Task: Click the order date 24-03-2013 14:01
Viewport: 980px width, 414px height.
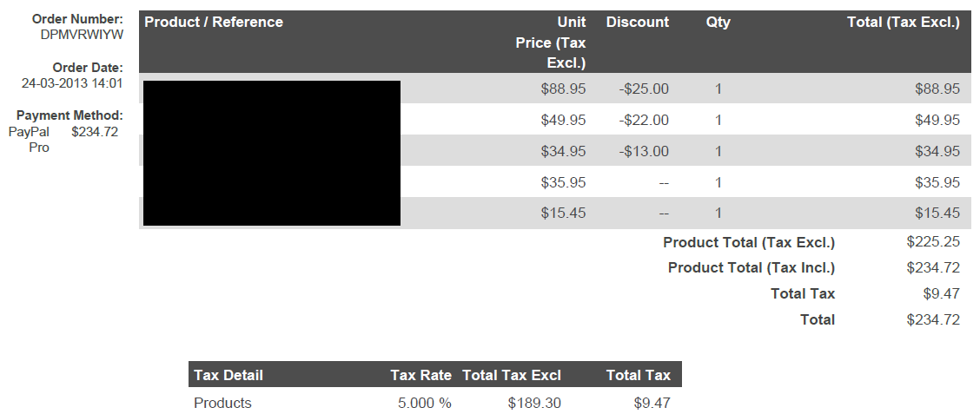Action: [x=71, y=83]
